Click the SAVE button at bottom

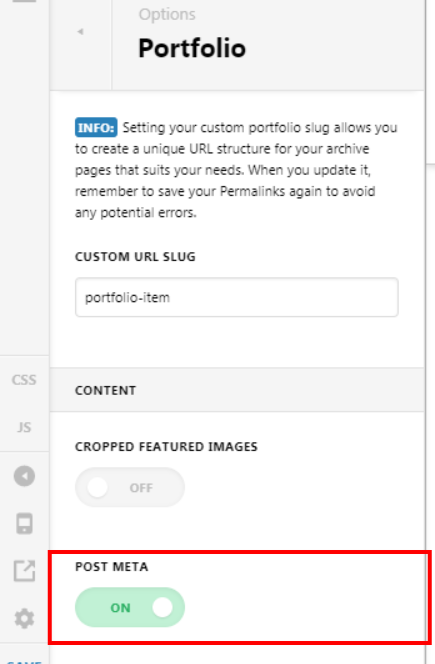click(x=24, y=661)
